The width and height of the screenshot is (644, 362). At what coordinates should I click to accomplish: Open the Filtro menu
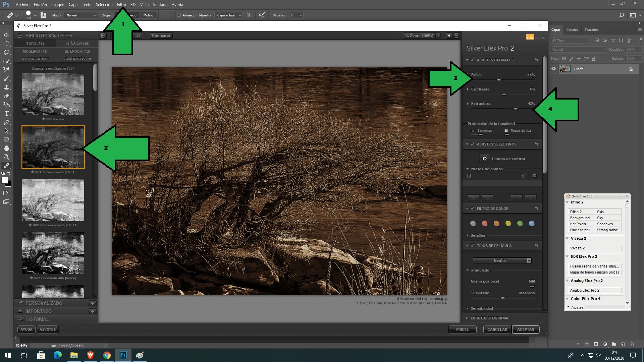[x=121, y=5]
